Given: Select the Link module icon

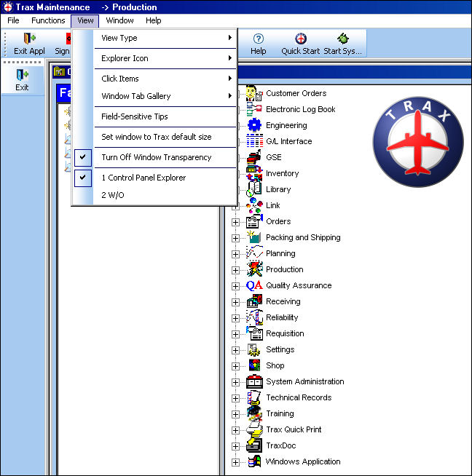Looking at the screenshot, I should tap(254, 205).
